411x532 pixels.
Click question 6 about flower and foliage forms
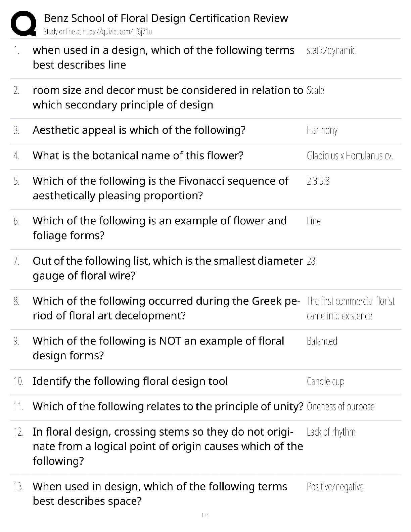click(x=159, y=228)
